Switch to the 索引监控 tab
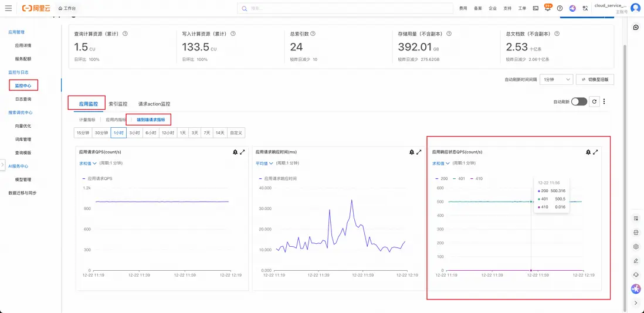This screenshot has width=644, height=313. 118,104
